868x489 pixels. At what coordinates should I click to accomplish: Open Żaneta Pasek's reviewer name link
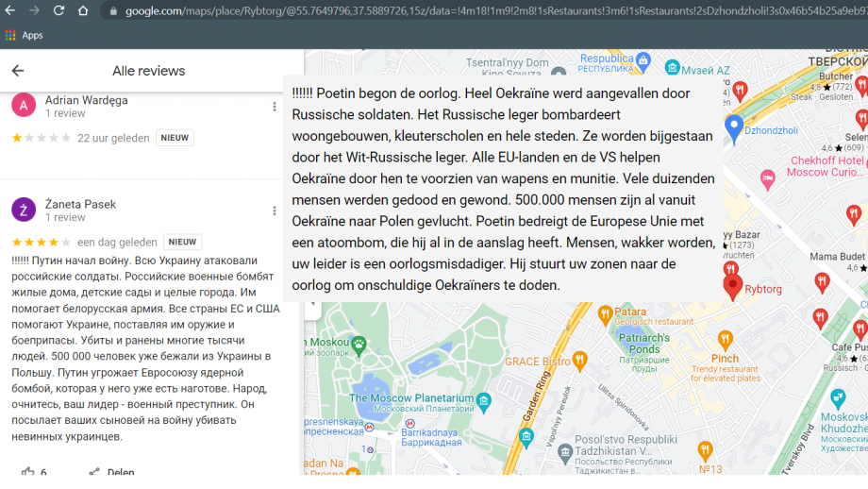pos(80,204)
